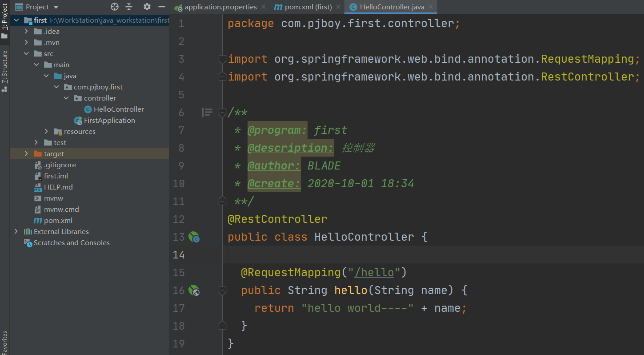
Task: Collapse the src folder
Action: point(26,53)
